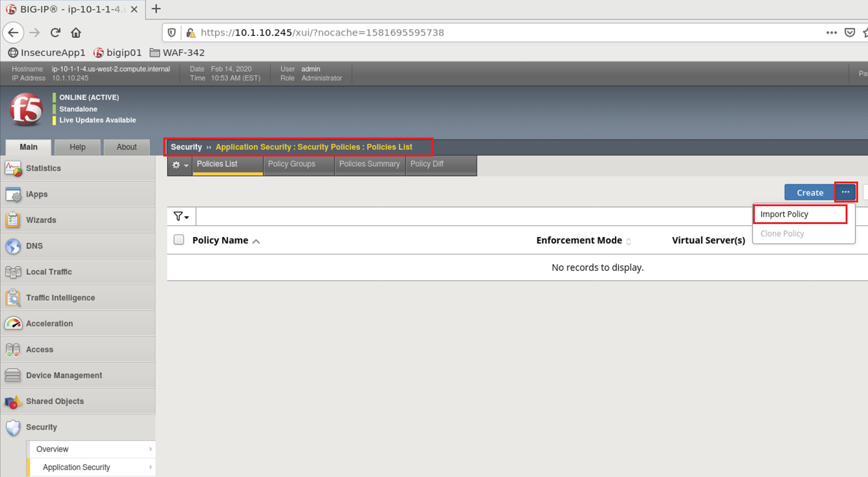This screenshot has height=477, width=868.
Task: Click the 'No records to display.' message
Action: pyautogui.click(x=598, y=267)
